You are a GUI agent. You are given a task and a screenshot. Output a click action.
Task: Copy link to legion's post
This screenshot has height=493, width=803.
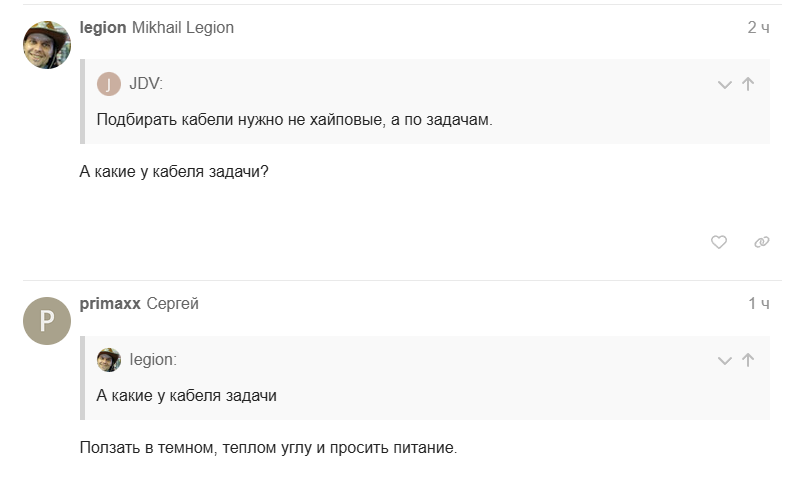tap(761, 242)
